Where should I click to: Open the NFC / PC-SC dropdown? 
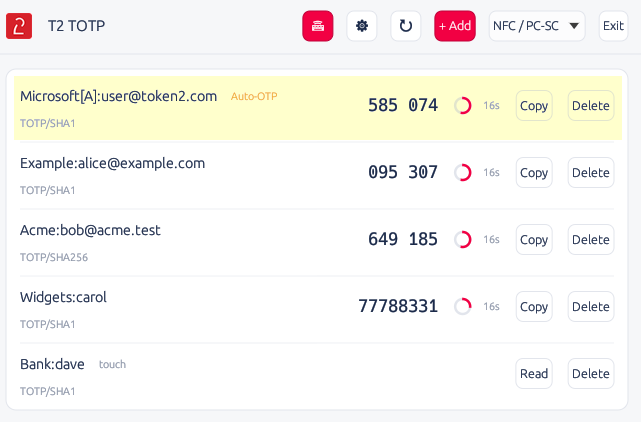point(537,26)
